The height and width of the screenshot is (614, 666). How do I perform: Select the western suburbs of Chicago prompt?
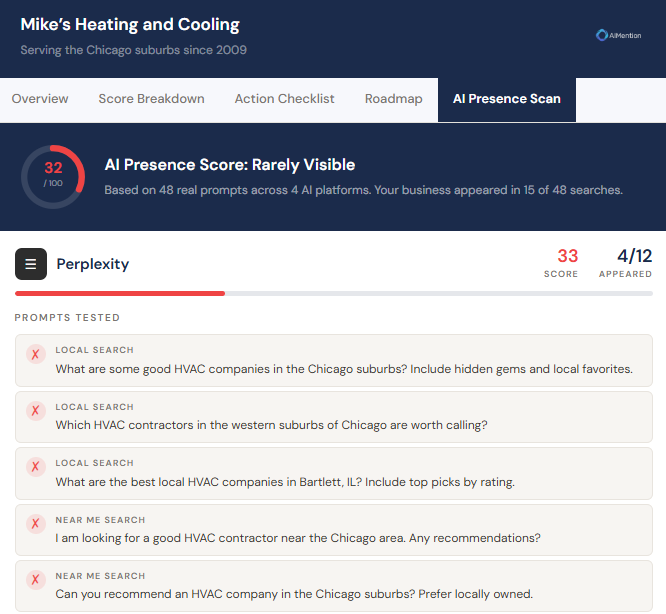tap(334, 417)
